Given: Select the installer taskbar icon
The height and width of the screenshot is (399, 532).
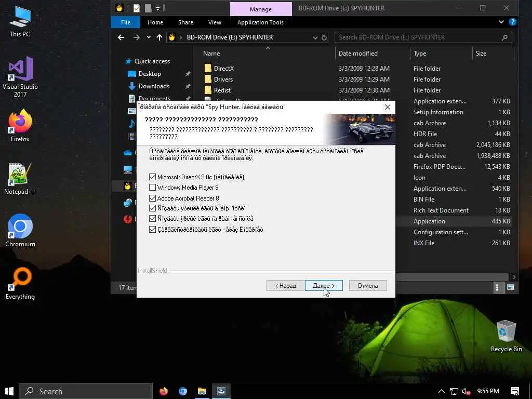Looking at the screenshot, I should point(221,391).
